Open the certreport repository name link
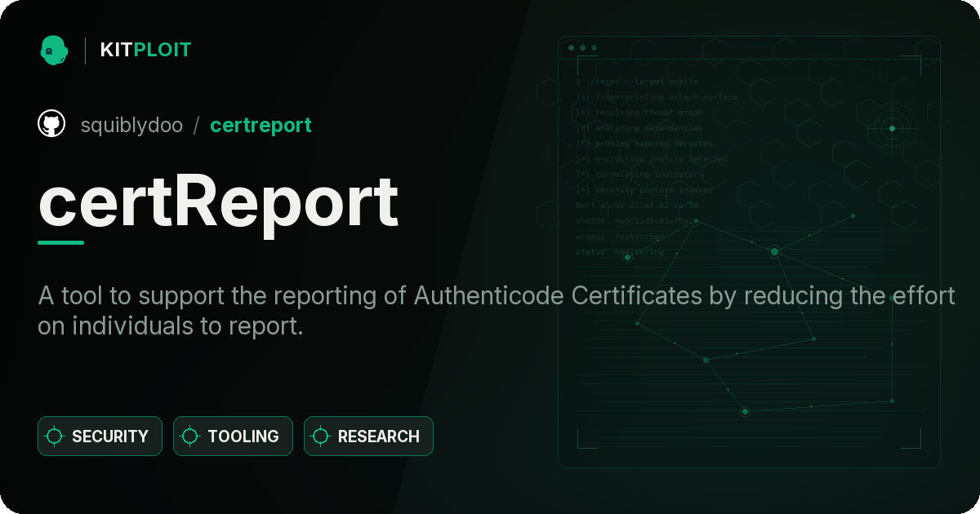980x514 pixels. [261, 126]
